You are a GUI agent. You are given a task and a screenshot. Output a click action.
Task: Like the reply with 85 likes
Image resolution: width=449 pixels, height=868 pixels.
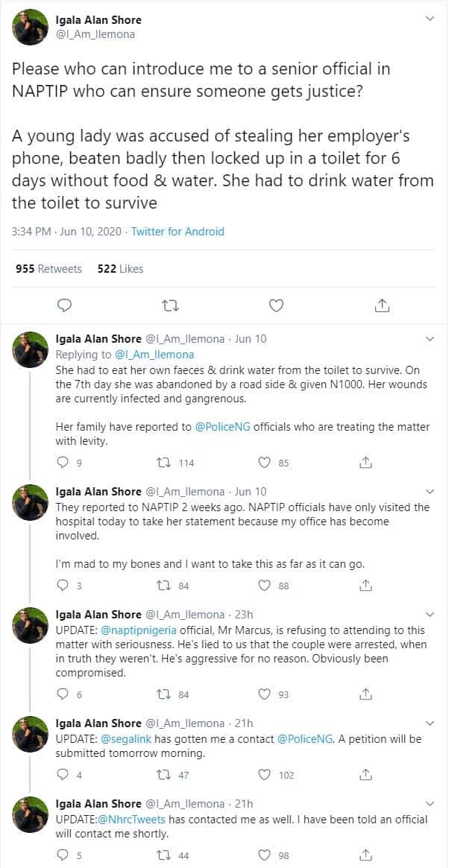point(264,463)
